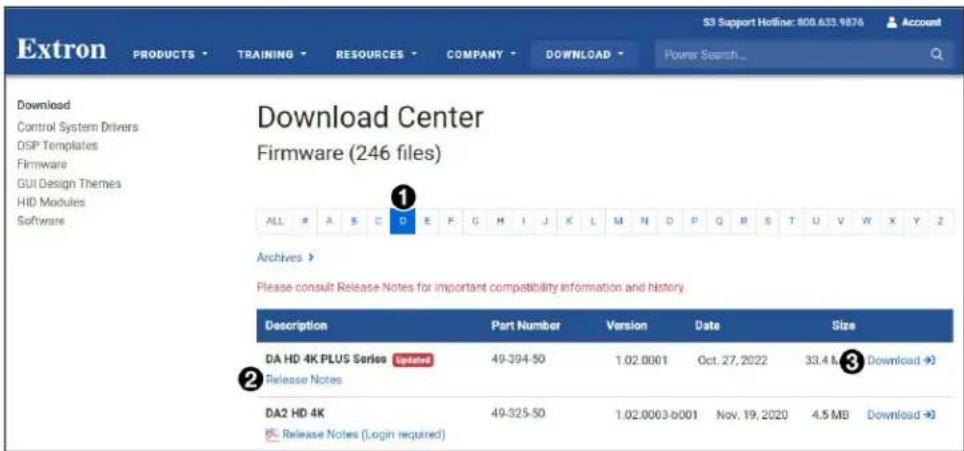The image size is (964, 451).
Task: Click date Oct. 27, 2022
Action: click(732, 361)
